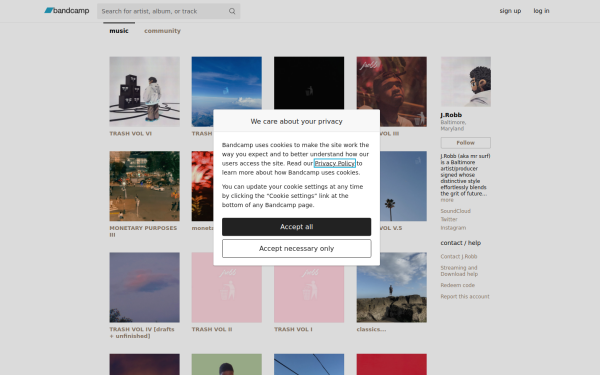
Task: Click the TRASH VOL I title
Action: click(293, 329)
